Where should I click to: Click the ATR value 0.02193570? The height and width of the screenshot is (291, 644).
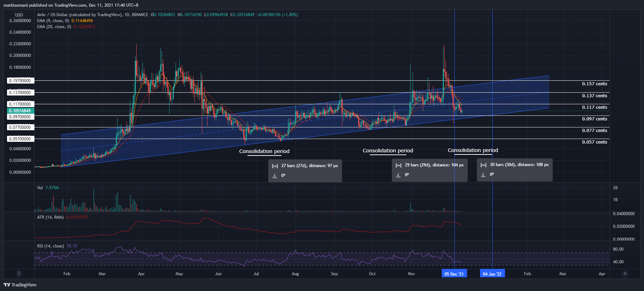[77, 217]
